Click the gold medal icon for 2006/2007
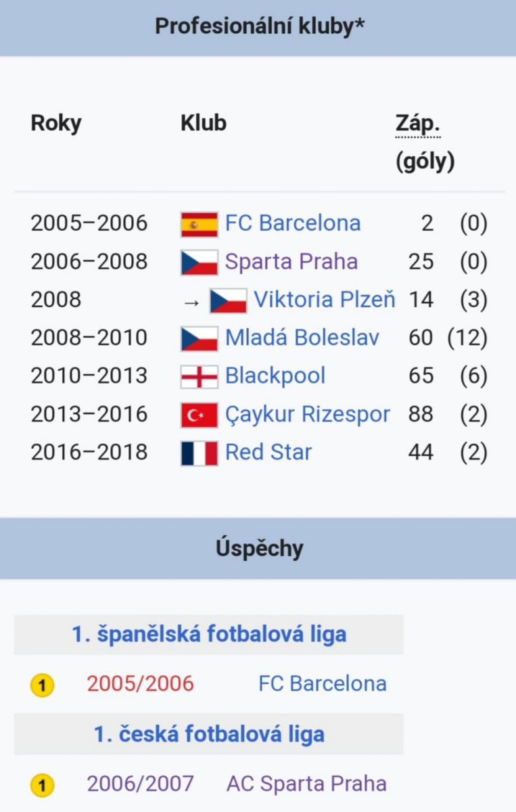The width and height of the screenshot is (516, 812). pos(42,786)
